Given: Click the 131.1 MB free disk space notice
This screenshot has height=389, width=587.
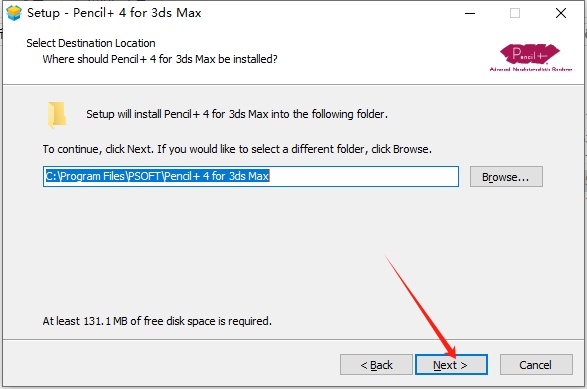Looking at the screenshot, I should (x=157, y=321).
